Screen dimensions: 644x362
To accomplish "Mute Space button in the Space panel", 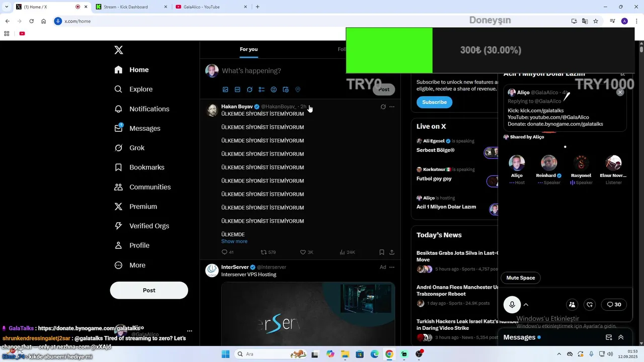I will click(521, 278).
